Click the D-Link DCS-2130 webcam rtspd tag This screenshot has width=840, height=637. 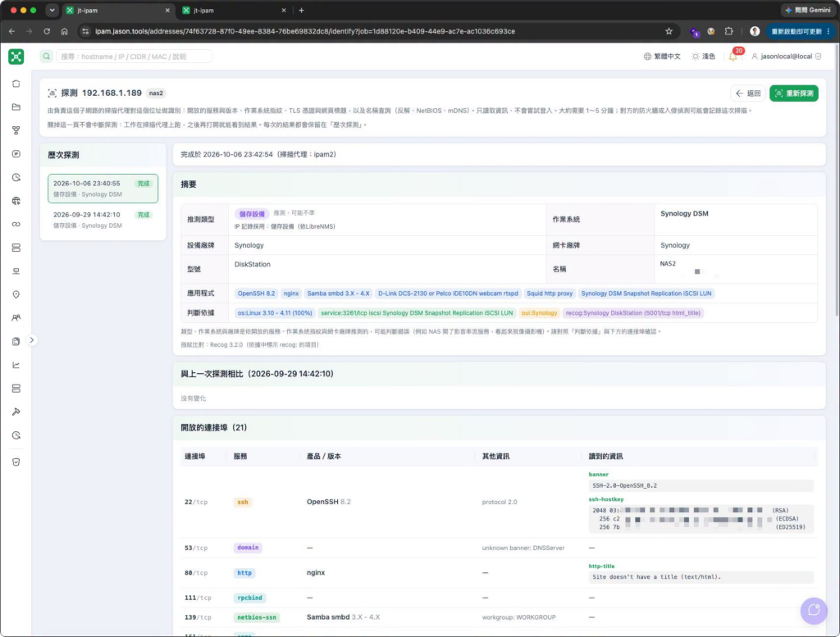point(448,293)
